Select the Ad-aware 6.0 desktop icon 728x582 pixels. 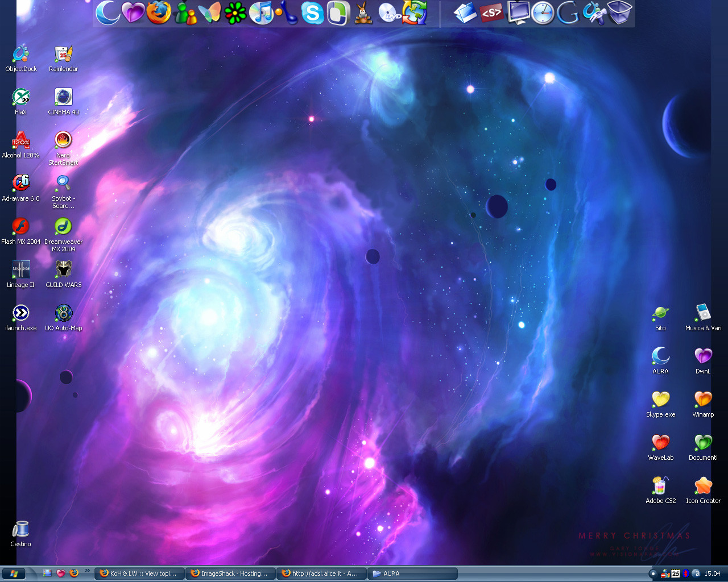21,188
